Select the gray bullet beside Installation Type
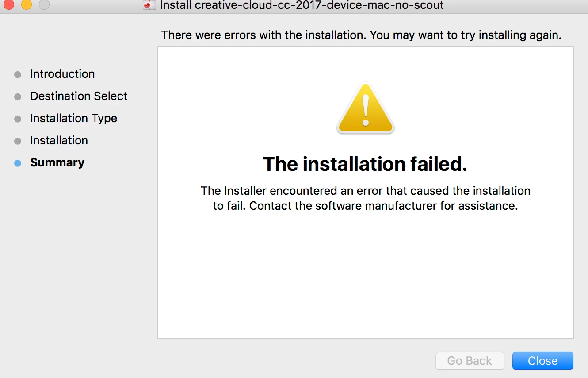 coord(18,119)
